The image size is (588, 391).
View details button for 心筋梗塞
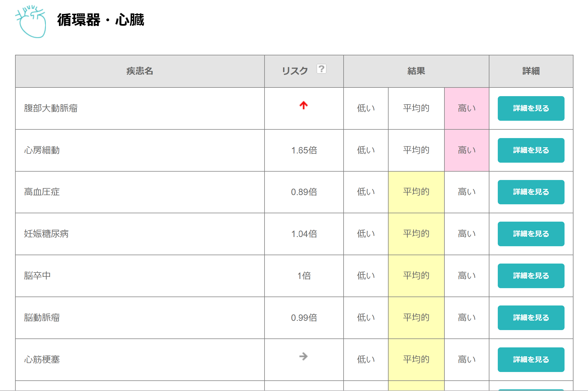click(x=531, y=360)
